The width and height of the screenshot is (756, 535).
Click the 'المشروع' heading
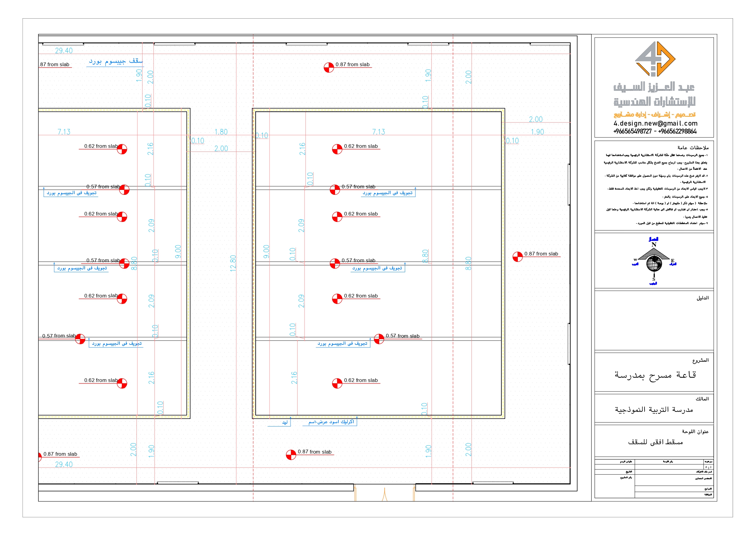[700, 360]
